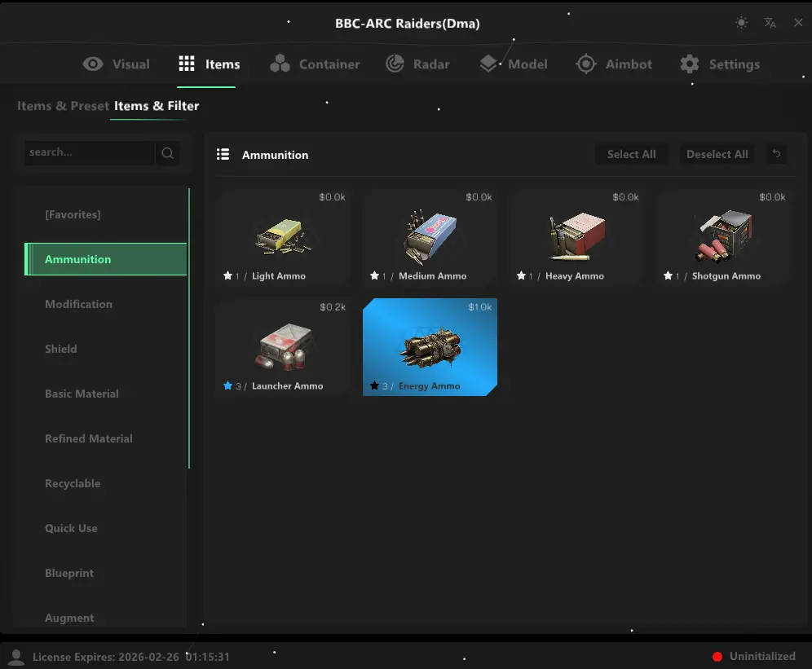
Task: Select the Modification category in sidebar
Action: (79, 304)
